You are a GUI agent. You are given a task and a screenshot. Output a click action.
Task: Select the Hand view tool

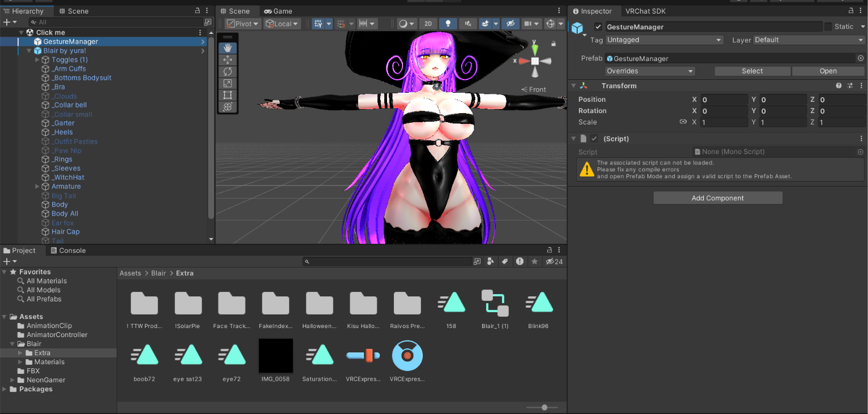click(x=227, y=48)
